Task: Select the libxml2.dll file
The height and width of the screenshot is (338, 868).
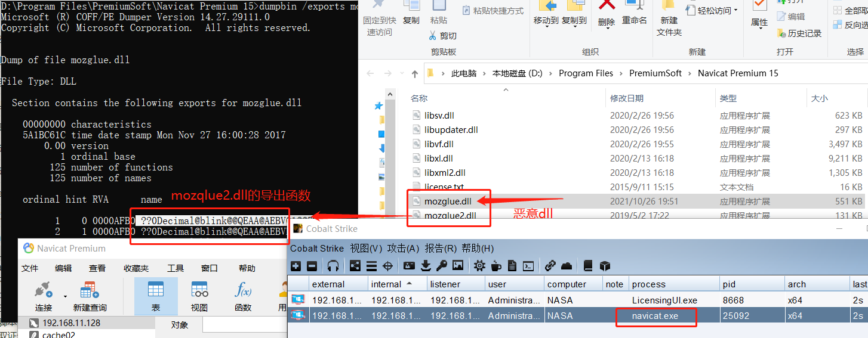Action: (445, 173)
